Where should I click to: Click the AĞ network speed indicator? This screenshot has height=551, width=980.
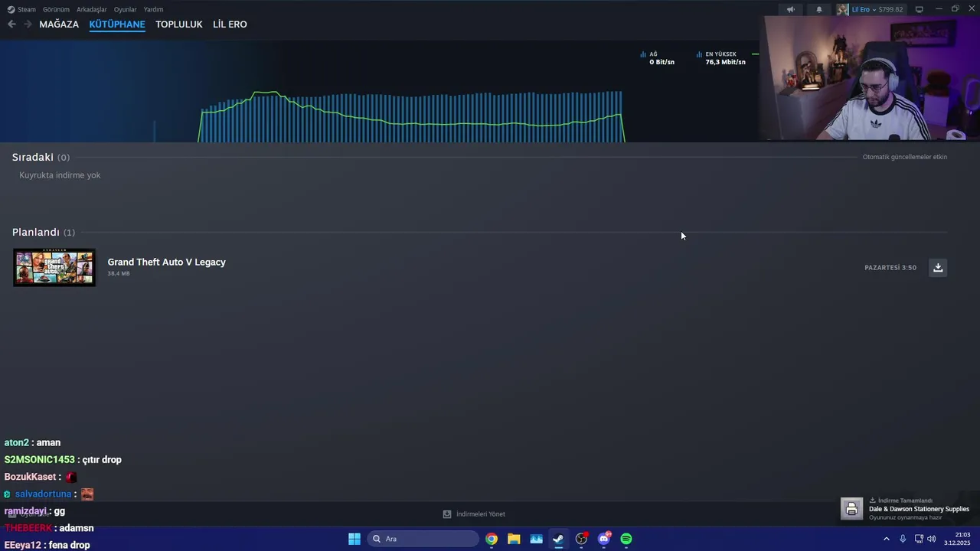click(658, 58)
